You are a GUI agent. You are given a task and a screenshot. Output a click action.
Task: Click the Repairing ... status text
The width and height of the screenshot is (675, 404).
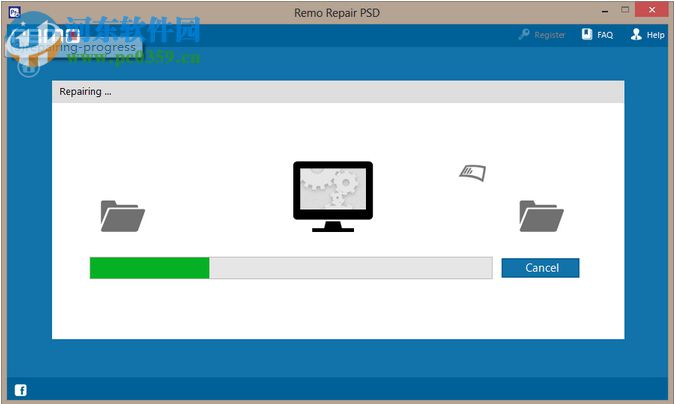point(85,92)
